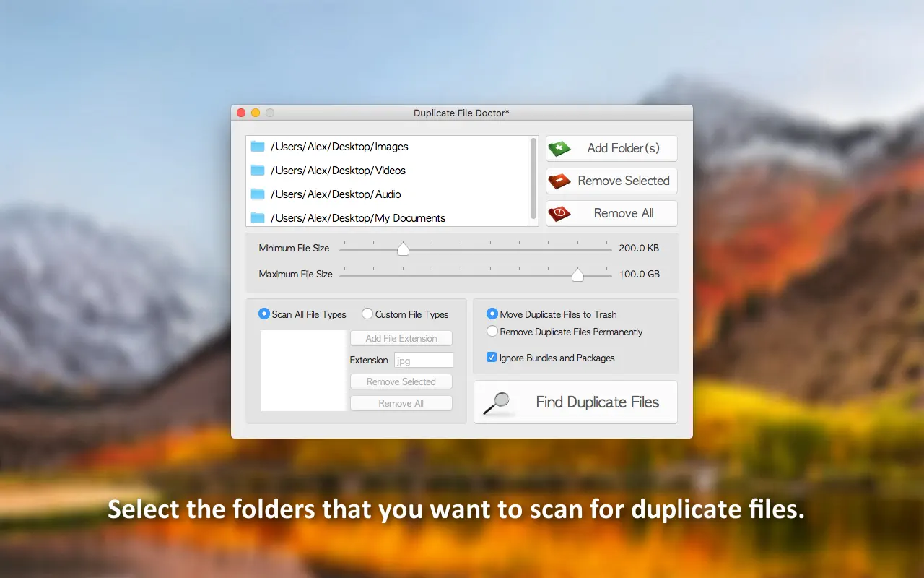
Task: Click the Add File Extension button
Action: (x=401, y=338)
